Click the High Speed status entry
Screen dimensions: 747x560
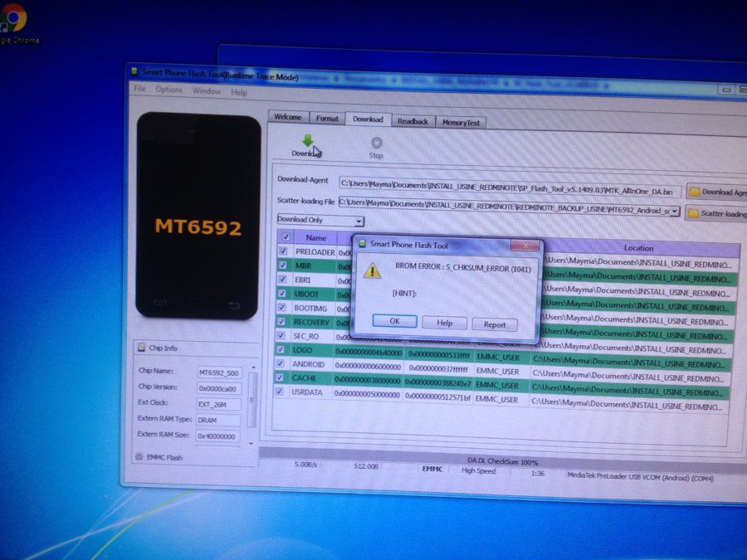click(x=478, y=470)
